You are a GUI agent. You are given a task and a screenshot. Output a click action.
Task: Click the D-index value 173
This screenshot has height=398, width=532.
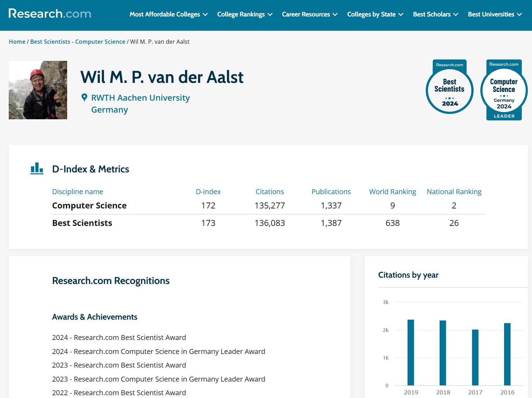[x=208, y=223]
